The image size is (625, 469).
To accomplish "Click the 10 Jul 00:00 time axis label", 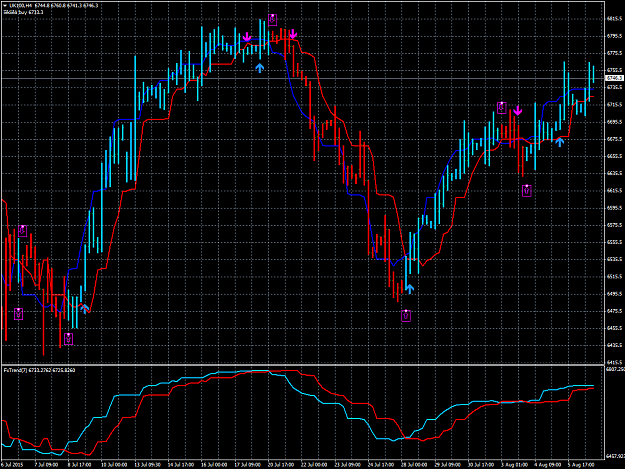I will tap(114, 465).
